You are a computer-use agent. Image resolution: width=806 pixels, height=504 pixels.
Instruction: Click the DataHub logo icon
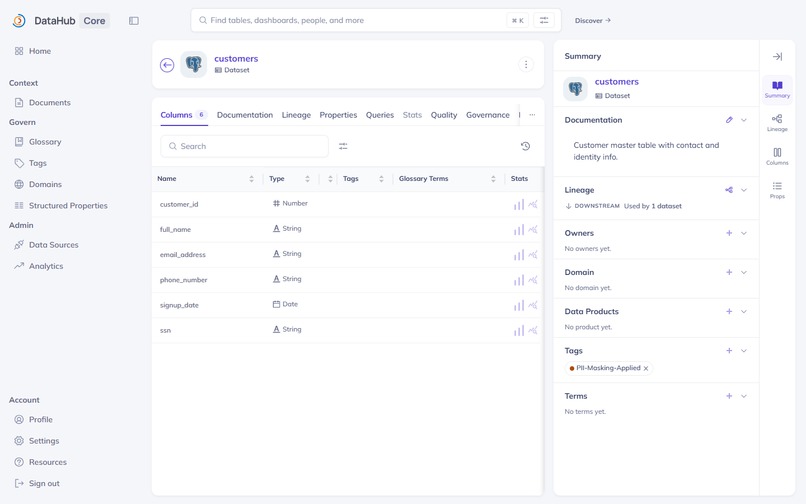(x=19, y=21)
